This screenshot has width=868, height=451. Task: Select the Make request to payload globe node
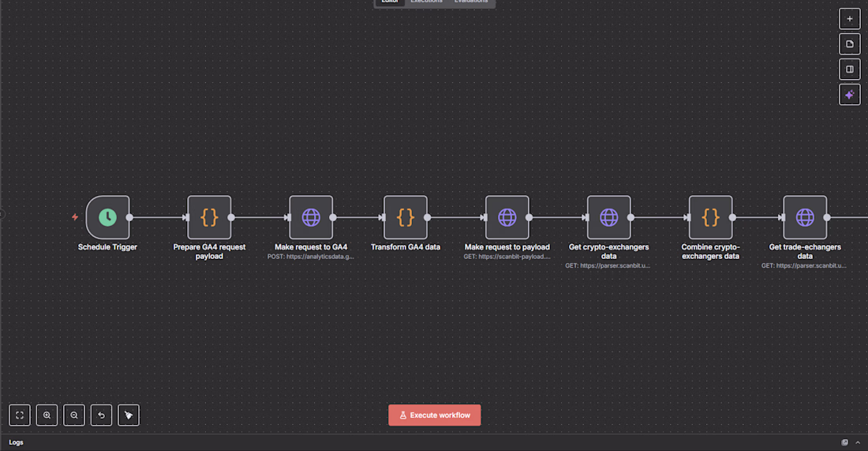pyautogui.click(x=507, y=217)
